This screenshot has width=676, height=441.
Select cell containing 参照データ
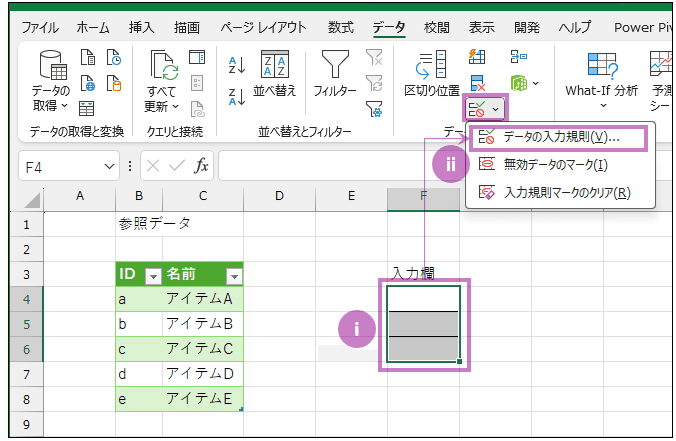139,224
